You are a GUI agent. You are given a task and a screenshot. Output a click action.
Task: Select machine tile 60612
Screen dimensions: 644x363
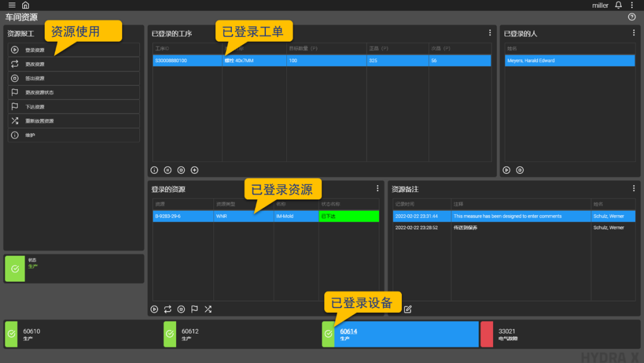(242, 334)
